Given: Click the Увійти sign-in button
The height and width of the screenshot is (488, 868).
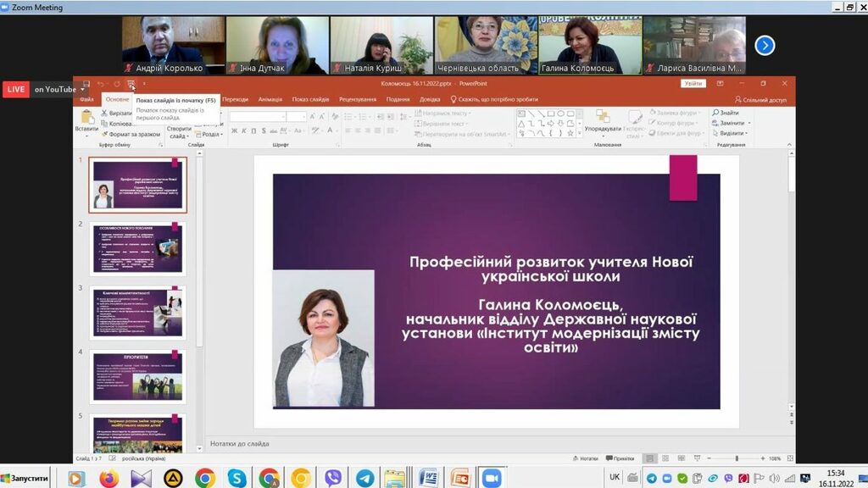Looking at the screenshot, I should coord(693,83).
